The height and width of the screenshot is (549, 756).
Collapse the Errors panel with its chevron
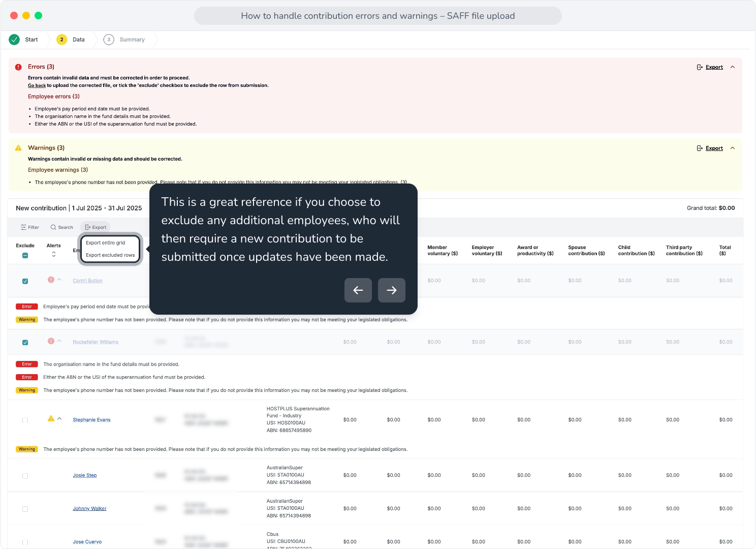[x=733, y=67]
